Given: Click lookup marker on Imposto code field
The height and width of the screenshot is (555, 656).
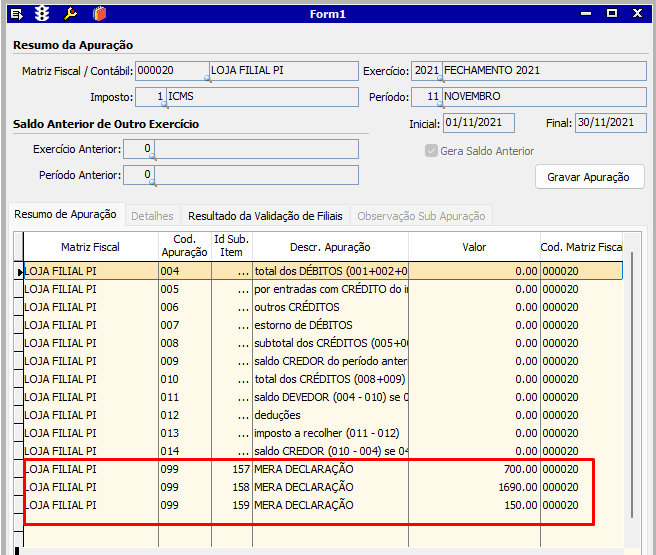Looking at the screenshot, I should [x=164, y=105].
